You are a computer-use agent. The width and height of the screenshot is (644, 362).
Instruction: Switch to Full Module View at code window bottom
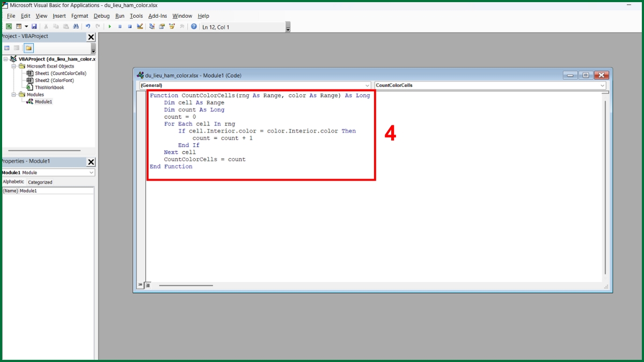pos(148,285)
